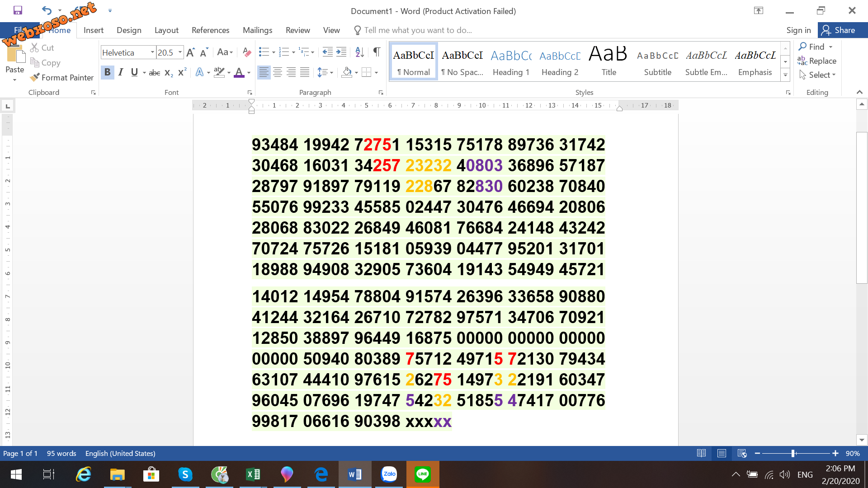Click the Font Color red A swatch

[x=239, y=72]
